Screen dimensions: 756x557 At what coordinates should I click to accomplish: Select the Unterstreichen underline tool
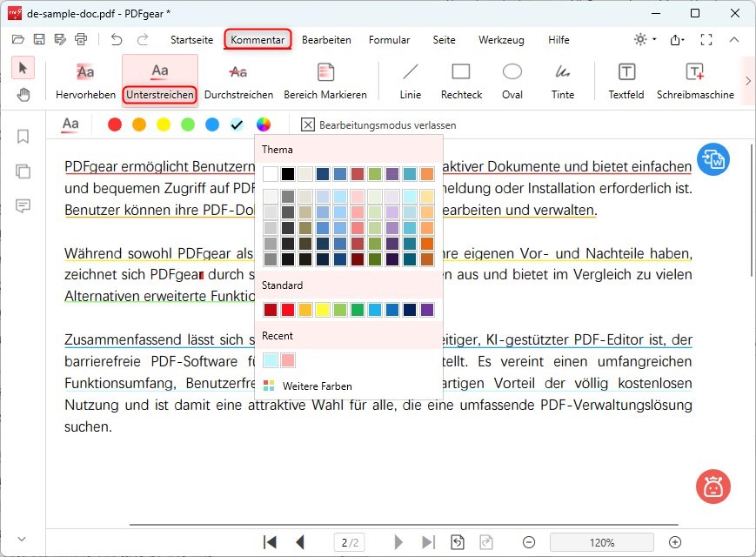pyautogui.click(x=160, y=80)
